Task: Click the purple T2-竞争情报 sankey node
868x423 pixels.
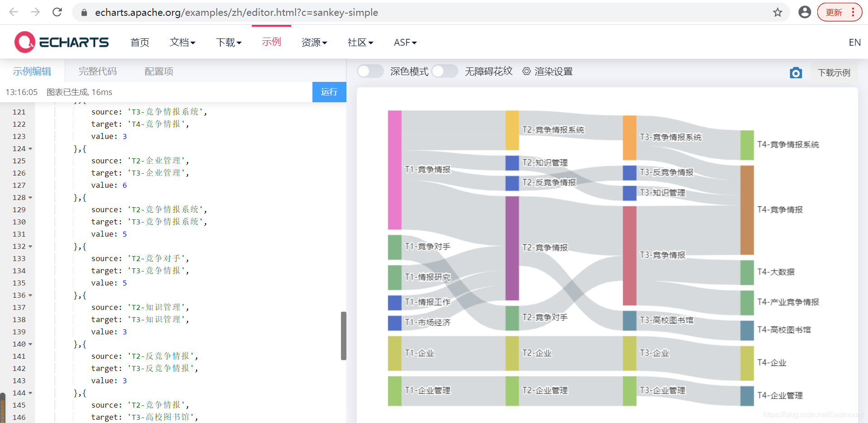Action: 512,248
